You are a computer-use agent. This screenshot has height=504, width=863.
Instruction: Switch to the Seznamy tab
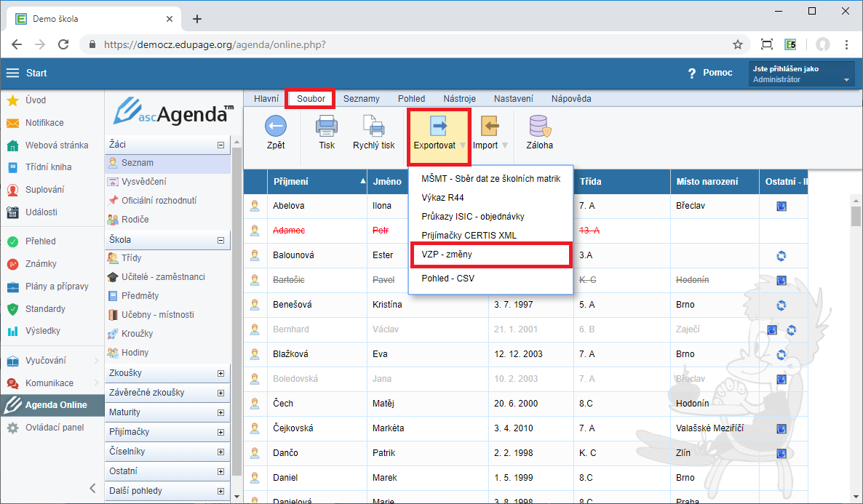click(361, 98)
